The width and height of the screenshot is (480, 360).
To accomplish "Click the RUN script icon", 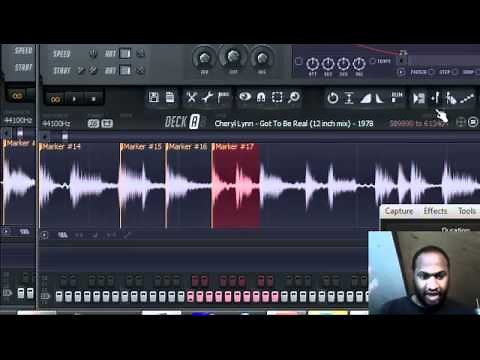I will pyautogui.click(x=397, y=97).
